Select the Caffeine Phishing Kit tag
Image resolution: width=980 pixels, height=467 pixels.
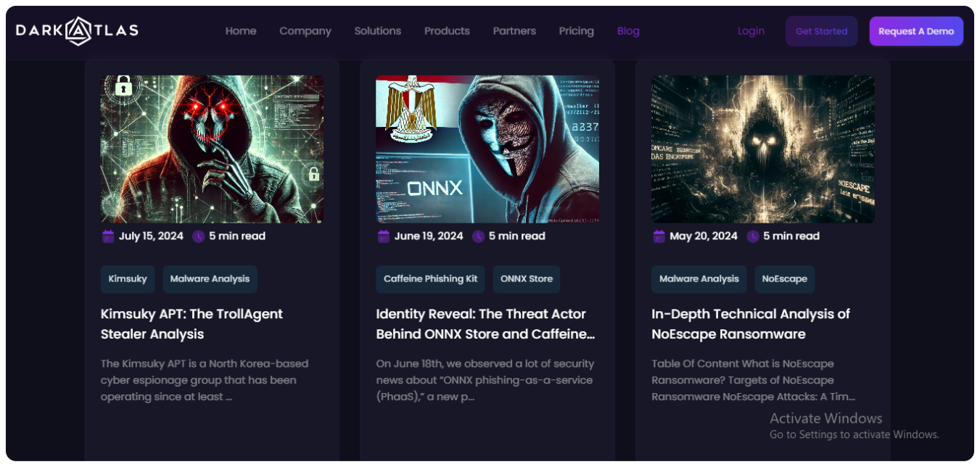click(x=431, y=279)
